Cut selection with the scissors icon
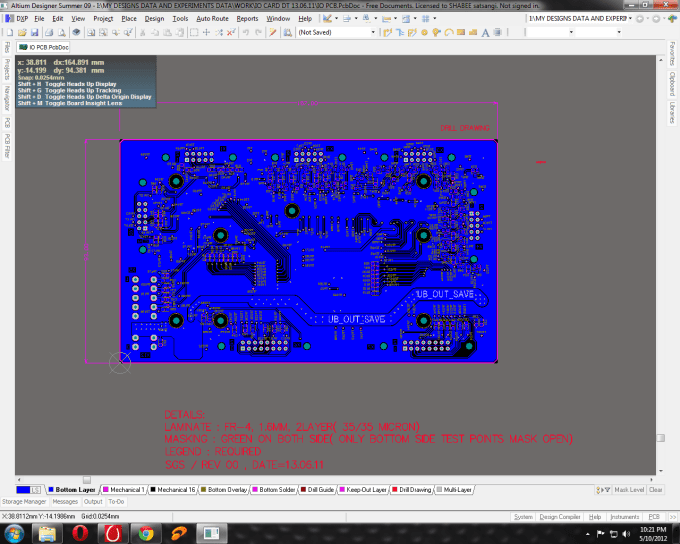Screen dimensions: 680x544 coord(142,33)
